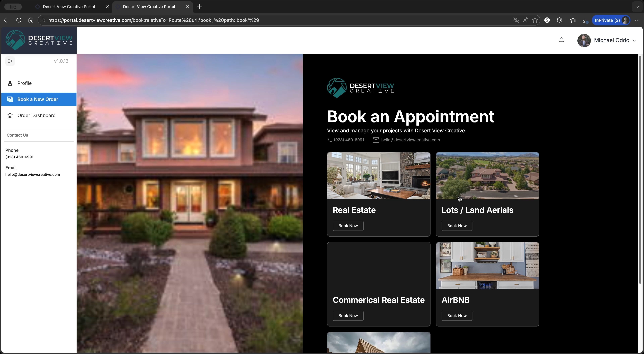The width and height of the screenshot is (644, 354).
Task: Open the favorites list icon
Action: click(573, 20)
